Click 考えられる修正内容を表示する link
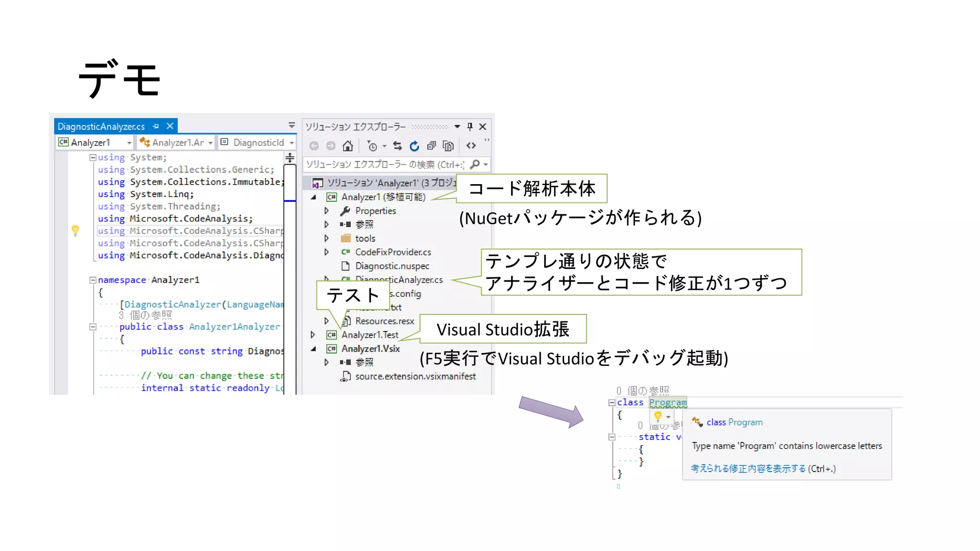 coord(748,469)
